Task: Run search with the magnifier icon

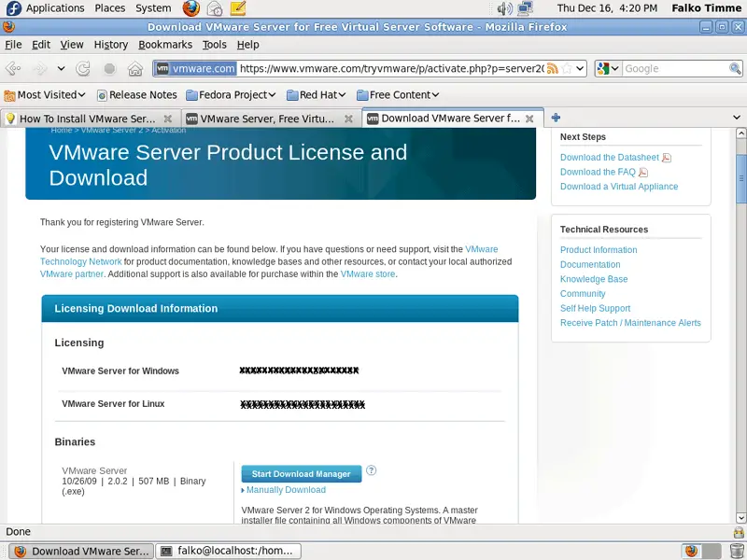Action: [735, 68]
